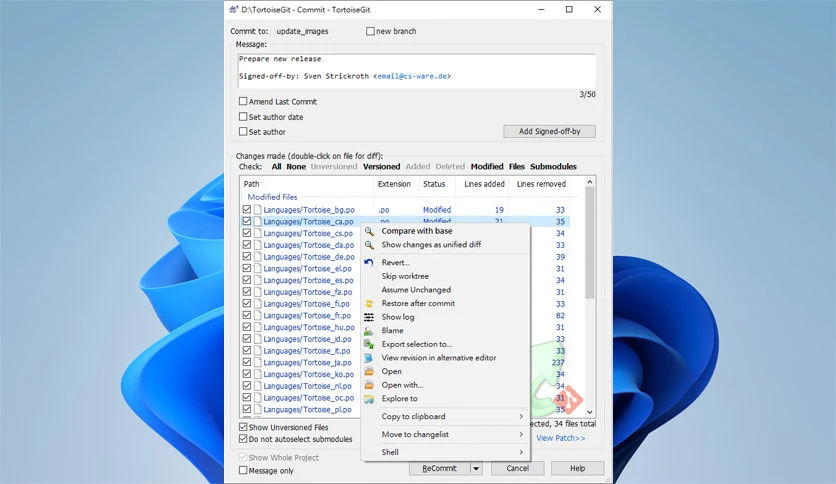Choose Show log entry
The image size is (836, 484).
(x=446, y=317)
